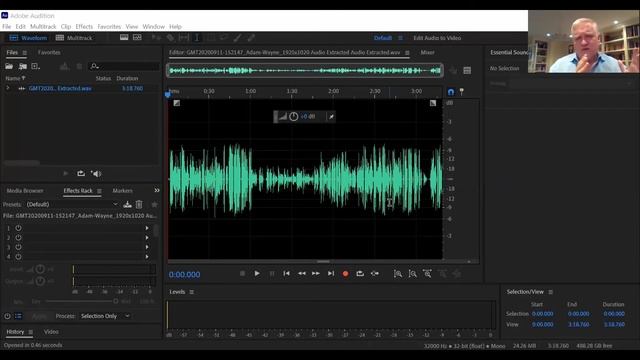
Task: Click the Fast Forward button
Action: [x=316, y=273]
